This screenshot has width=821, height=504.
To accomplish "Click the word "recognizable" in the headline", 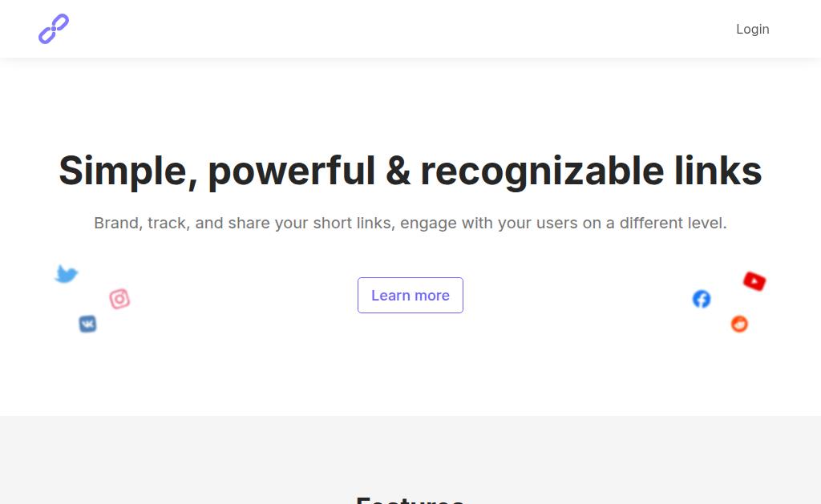I will tap(541, 171).
